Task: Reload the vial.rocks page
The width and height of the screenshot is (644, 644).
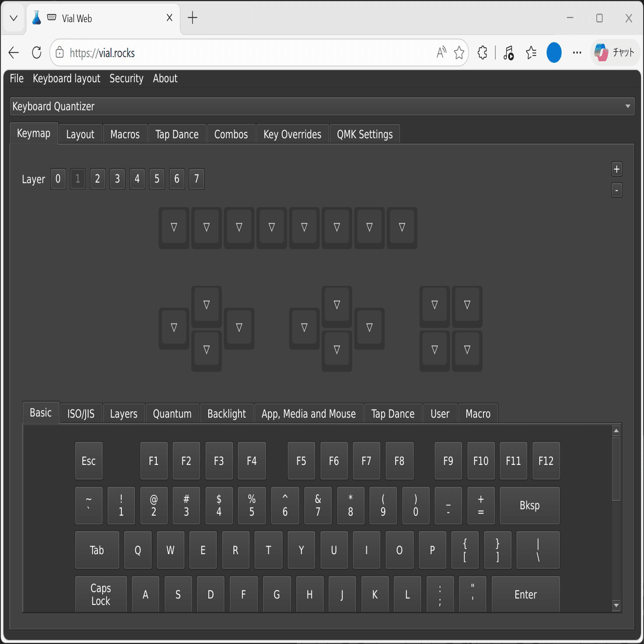Action: (x=37, y=52)
